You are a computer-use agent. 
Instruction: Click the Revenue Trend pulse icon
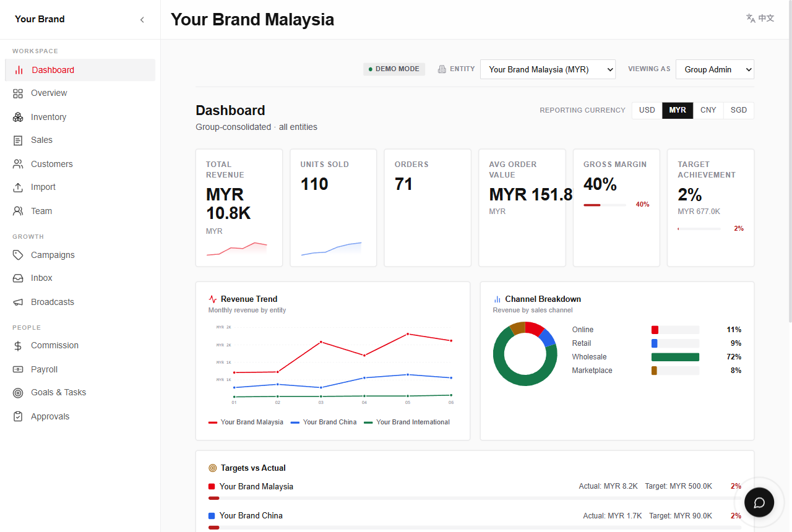tap(213, 299)
